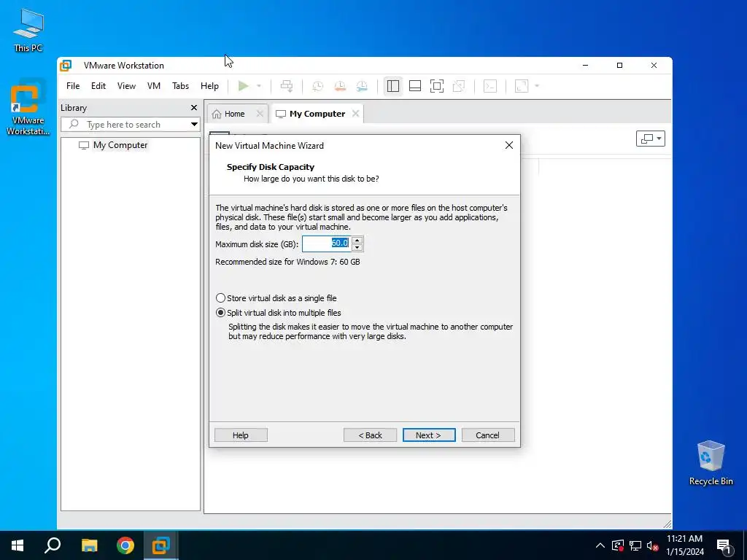This screenshot has width=747, height=560.
Task: Click the taskbar clock showing 11:21 AM
Action: click(x=684, y=545)
